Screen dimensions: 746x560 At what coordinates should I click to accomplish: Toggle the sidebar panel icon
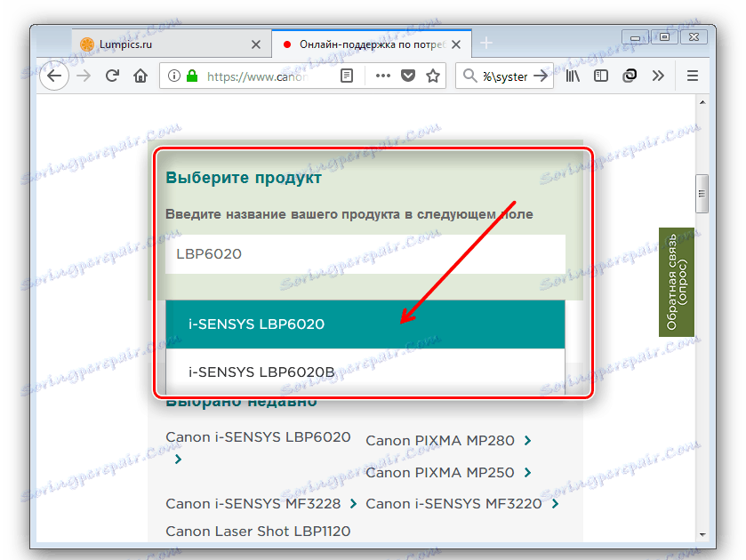point(601,76)
